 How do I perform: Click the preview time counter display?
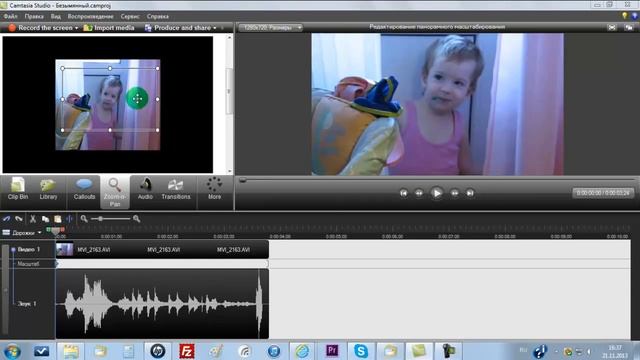(603, 193)
